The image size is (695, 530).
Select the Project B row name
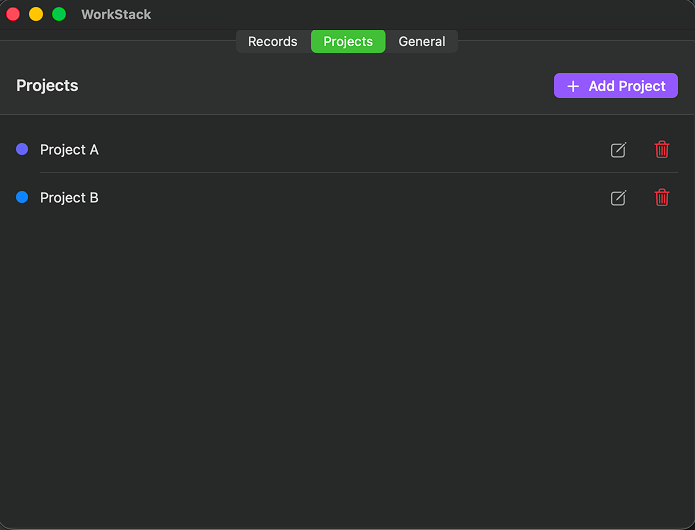(69, 198)
